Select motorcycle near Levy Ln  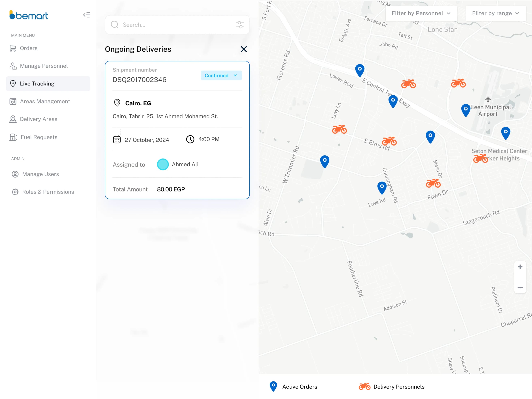339,129
